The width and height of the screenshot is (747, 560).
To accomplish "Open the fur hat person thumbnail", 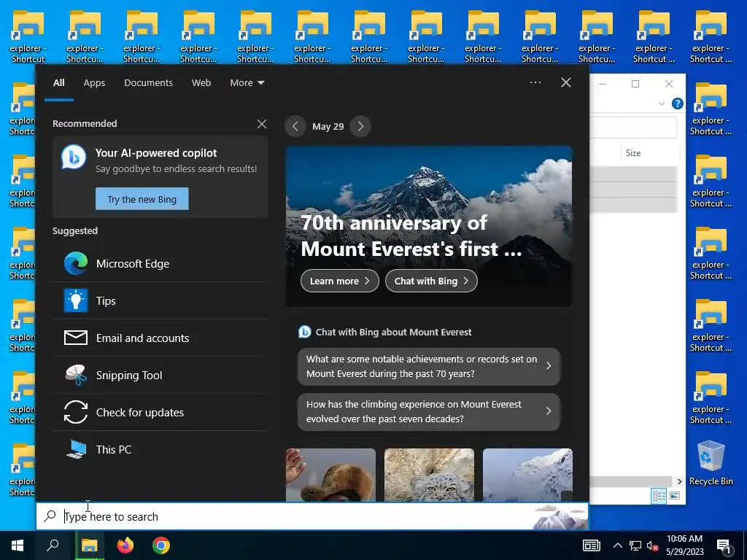I will 330,475.
